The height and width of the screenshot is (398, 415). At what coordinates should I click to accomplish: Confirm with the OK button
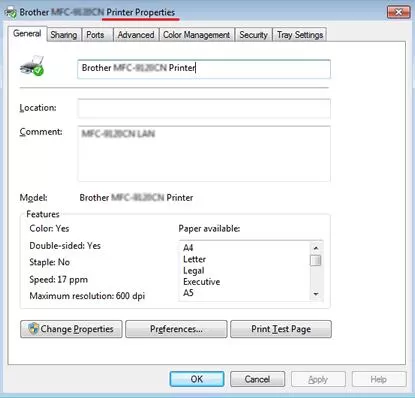pyautogui.click(x=197, y=379)
